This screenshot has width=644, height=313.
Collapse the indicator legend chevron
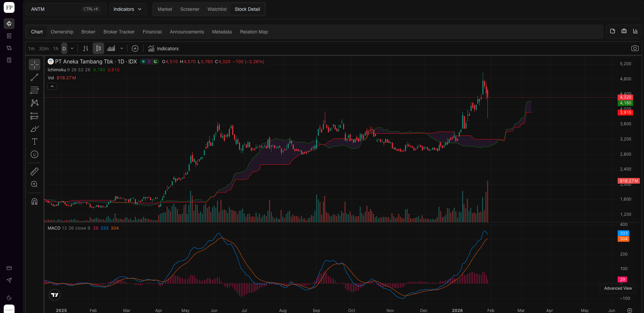pyautogui.click(x=52, y=86)
